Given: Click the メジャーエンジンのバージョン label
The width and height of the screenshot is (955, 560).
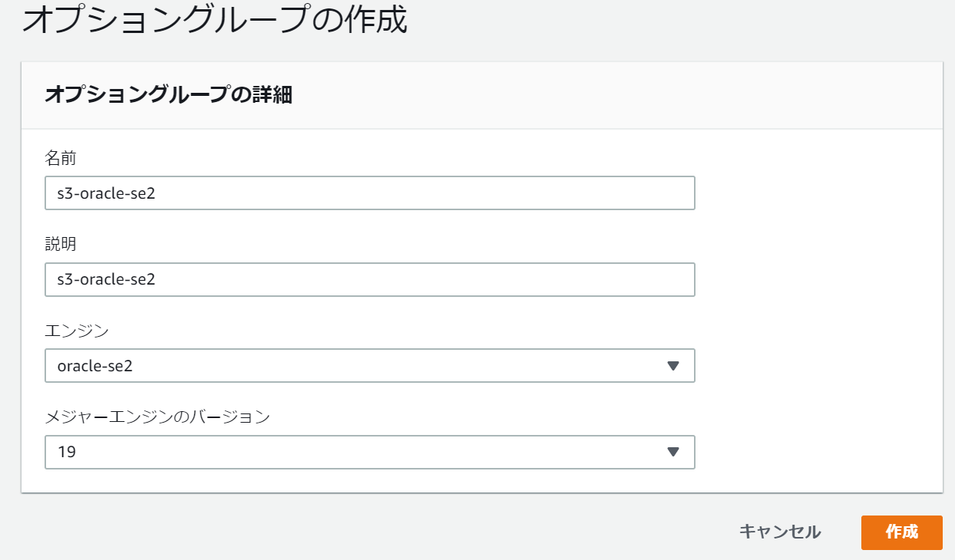Looking at the screenshot, I should 157,417.
